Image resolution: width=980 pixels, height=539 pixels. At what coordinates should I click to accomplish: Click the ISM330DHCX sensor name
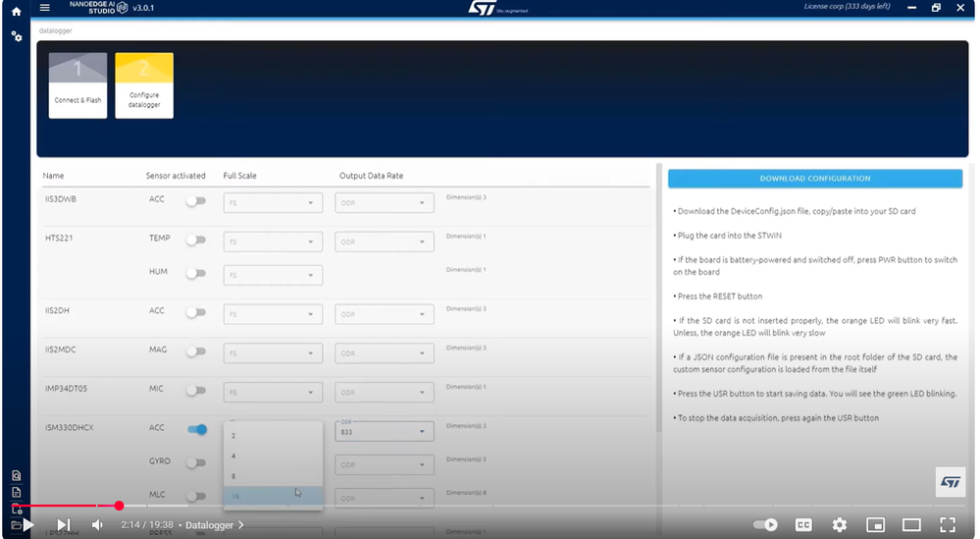pos(70,428)
